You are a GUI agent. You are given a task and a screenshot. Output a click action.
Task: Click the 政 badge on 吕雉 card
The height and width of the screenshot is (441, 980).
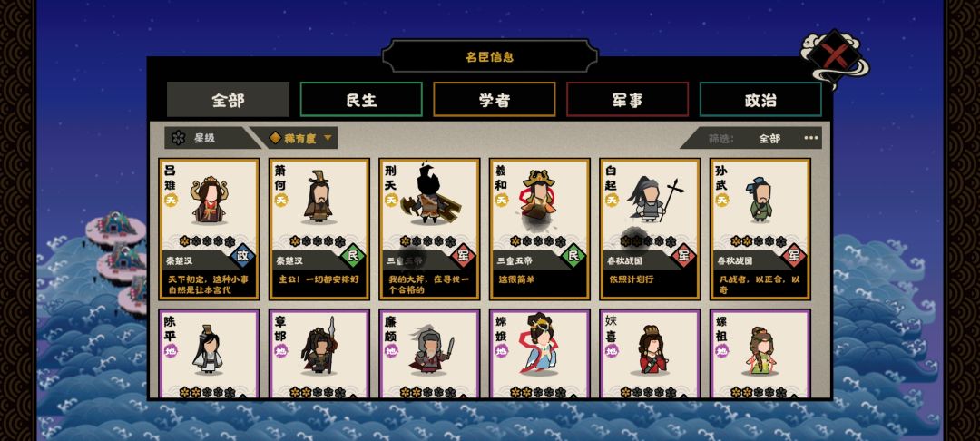[243, 256]
